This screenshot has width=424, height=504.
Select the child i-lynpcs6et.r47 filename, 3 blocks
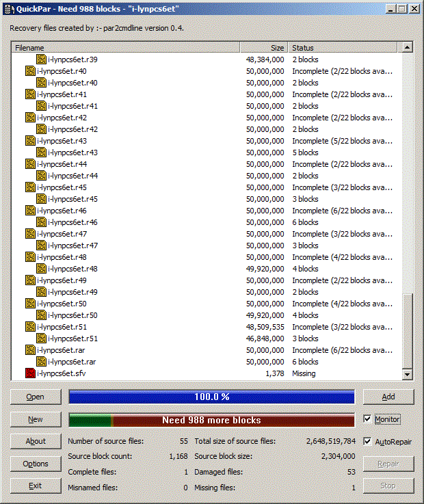coord(72,246)
